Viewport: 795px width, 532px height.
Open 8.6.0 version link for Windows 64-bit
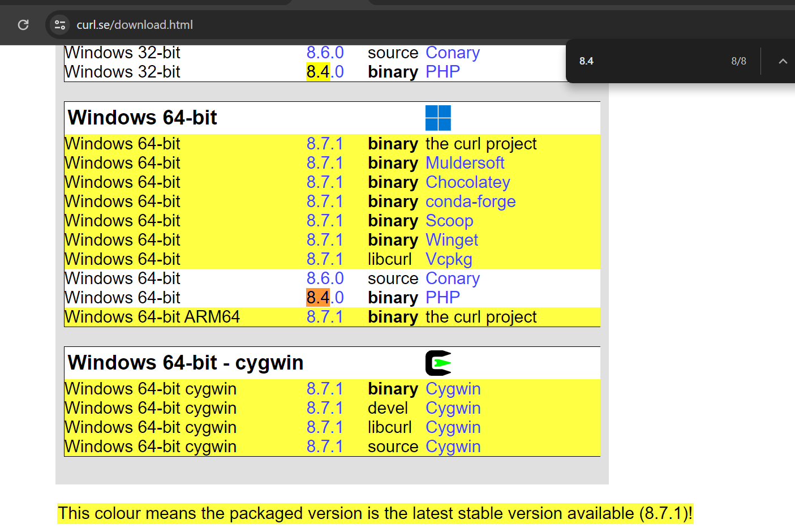click(x=325, y=278)
